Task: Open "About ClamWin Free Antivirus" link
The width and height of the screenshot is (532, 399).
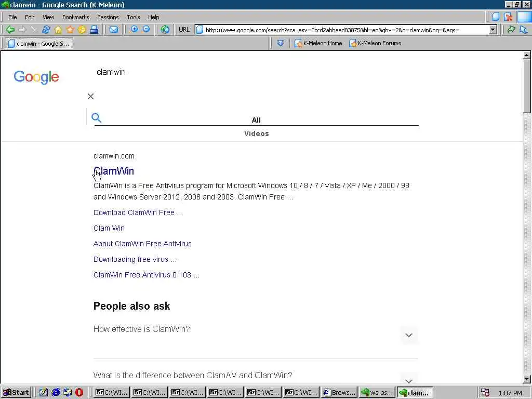Action: click(x=142, y=244)
